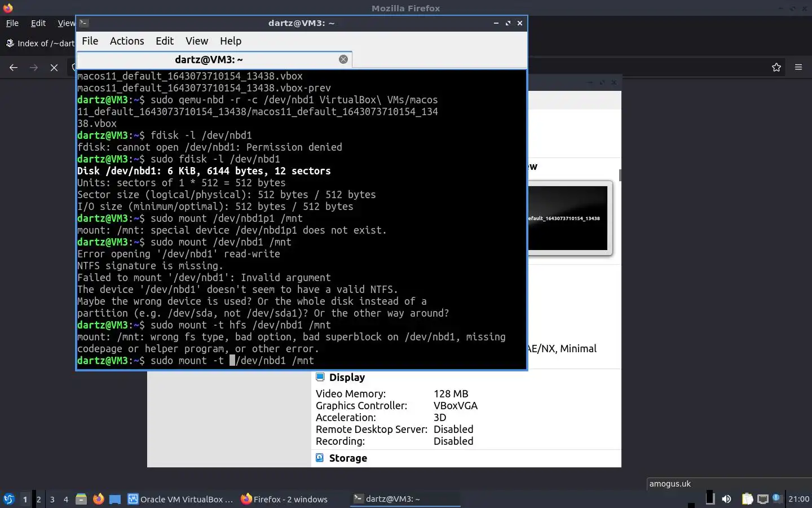812x508 pixels.
Task: Click the terminal window menu icon in titlebar
Action: coord(83,23)
